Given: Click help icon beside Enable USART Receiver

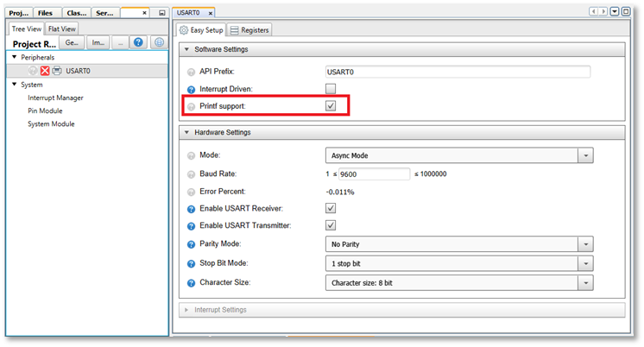Looking at the screenshot, I should (192, 209).
